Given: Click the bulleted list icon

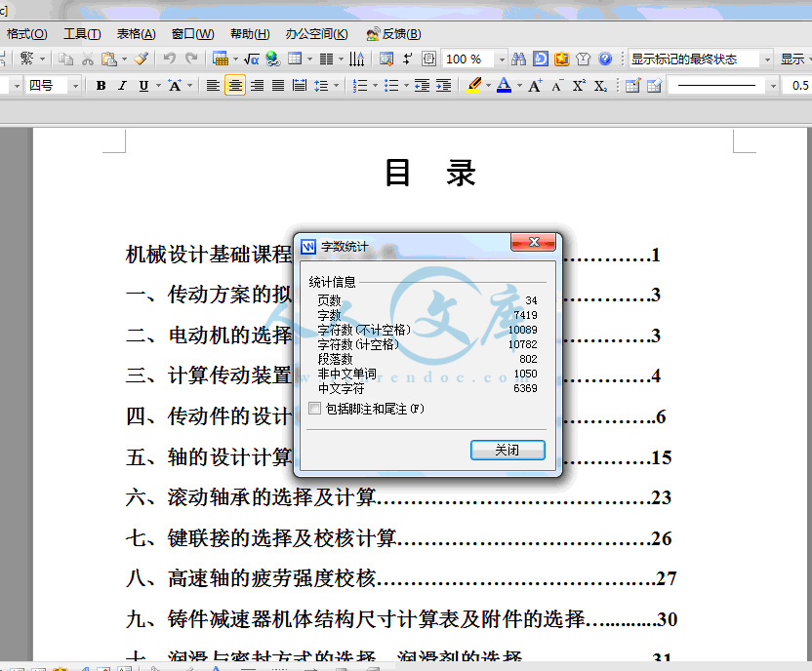Looking at the screenshot, I should click(391, 86).
